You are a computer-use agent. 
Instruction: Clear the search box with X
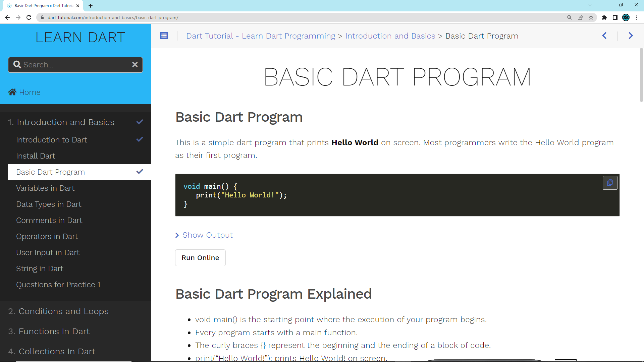click(135, 64)
